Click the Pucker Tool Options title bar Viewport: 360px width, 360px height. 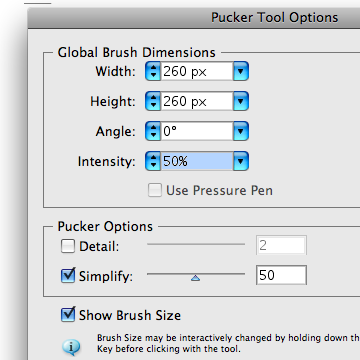pos(194,18)
